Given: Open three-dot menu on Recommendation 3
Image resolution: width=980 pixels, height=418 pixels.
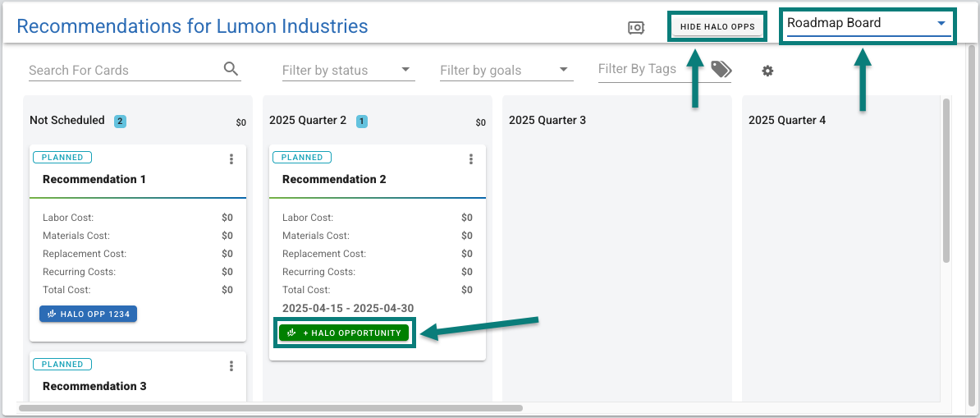Looking at the screenshot, I should (x=231, y=366).
